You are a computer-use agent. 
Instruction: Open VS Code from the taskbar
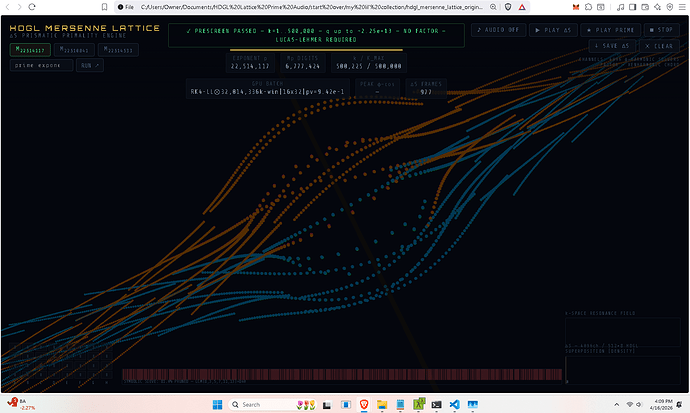[452, 404]
